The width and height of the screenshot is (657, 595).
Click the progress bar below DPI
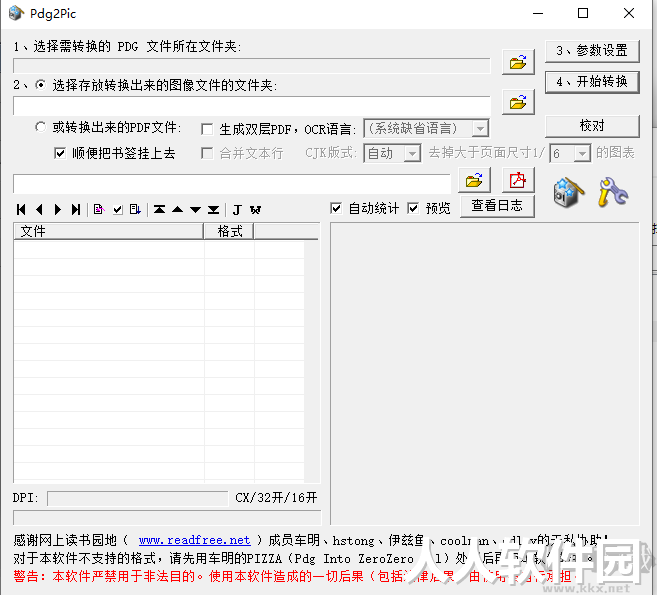coord(167,517)
